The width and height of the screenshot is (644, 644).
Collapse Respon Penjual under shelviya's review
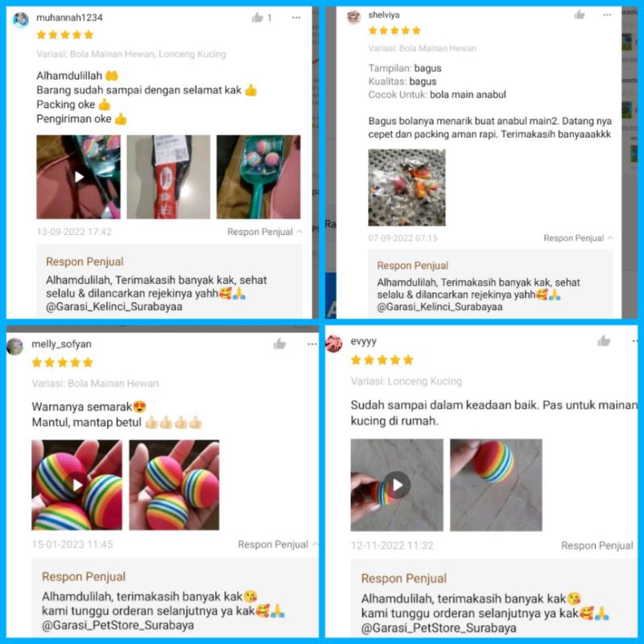coord(578,238)
